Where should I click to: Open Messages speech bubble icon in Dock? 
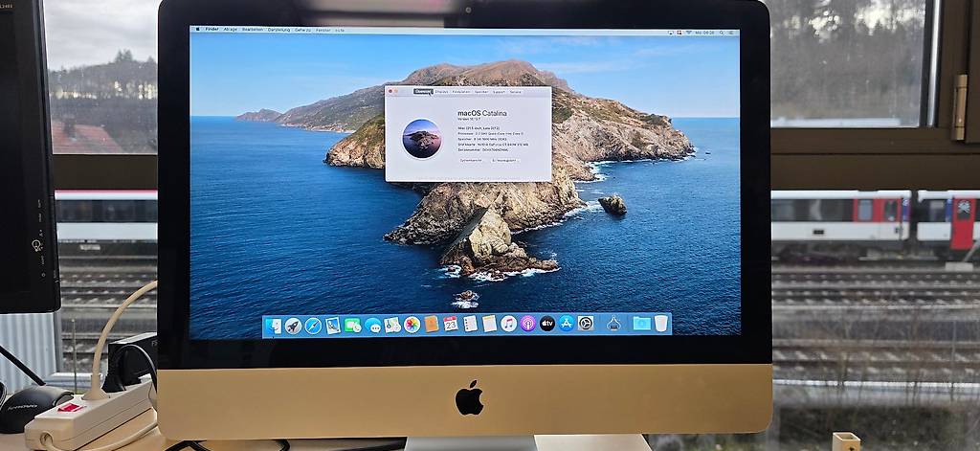[373, 326]
